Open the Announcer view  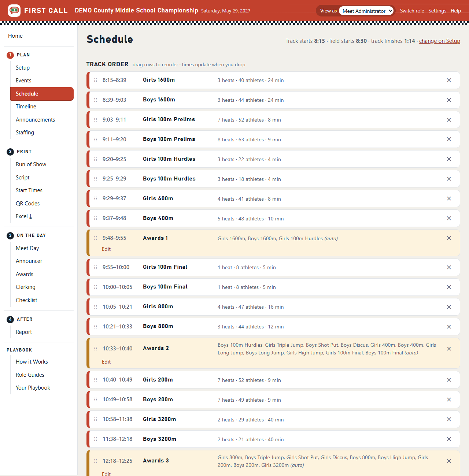(29, 261)
